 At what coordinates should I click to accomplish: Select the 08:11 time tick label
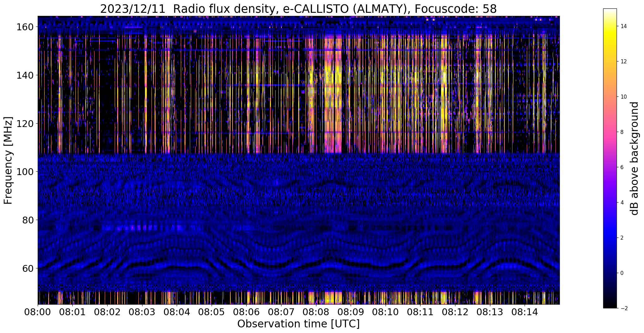421,312
